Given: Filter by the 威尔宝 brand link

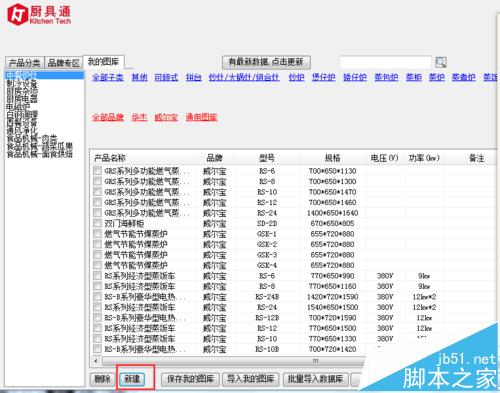Looking at the screenshot, I should point(166,117).
